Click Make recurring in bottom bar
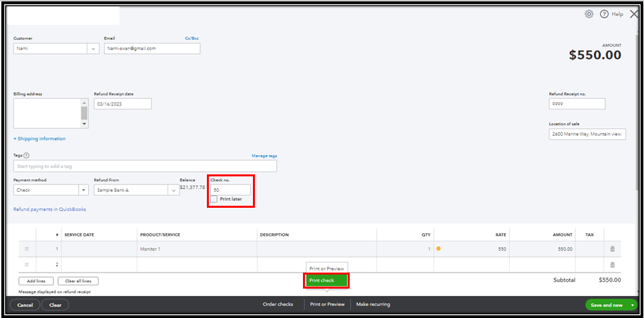Viewport: 644px width, 318px height. click(x=373, y=305)
